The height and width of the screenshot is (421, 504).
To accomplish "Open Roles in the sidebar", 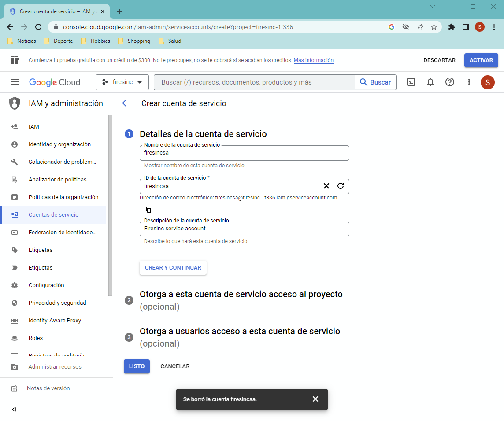I will [x=35, y=338].
